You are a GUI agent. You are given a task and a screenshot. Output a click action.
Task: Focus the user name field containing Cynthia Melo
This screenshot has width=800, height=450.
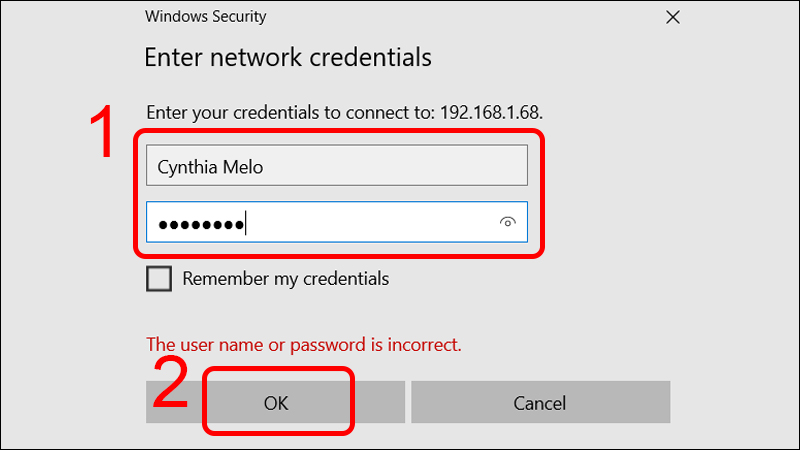point(336,166)
